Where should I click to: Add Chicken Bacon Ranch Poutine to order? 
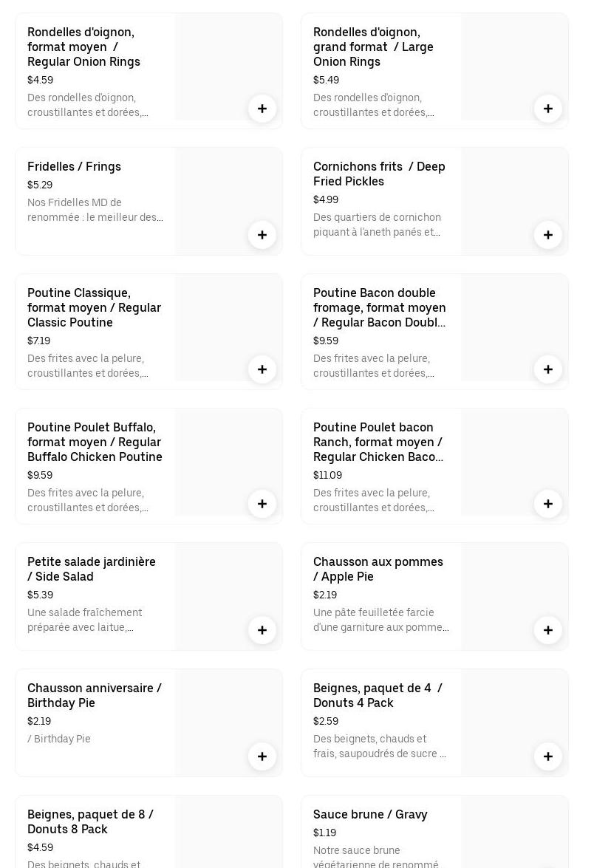point(548,504)
